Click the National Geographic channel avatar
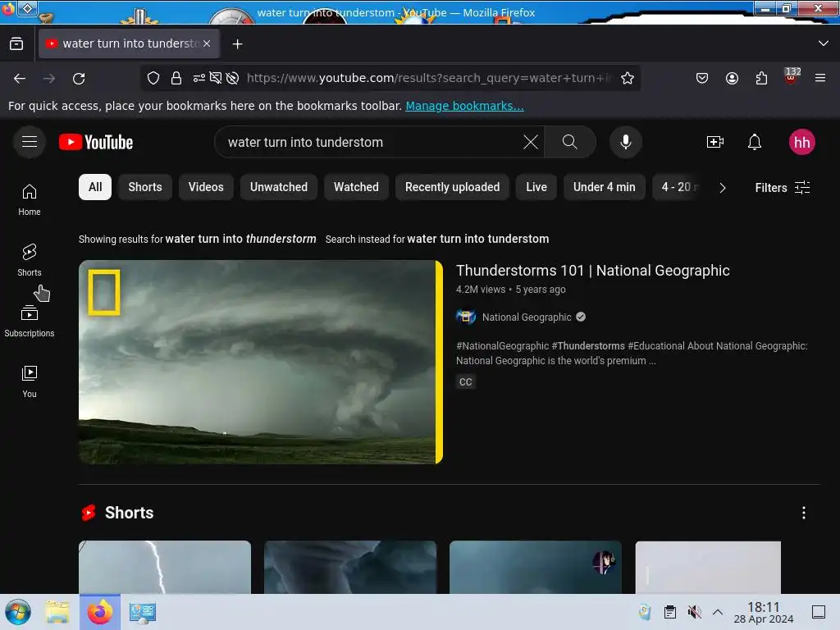This screenshot has height=630, width=840. [x=466, y=317]
